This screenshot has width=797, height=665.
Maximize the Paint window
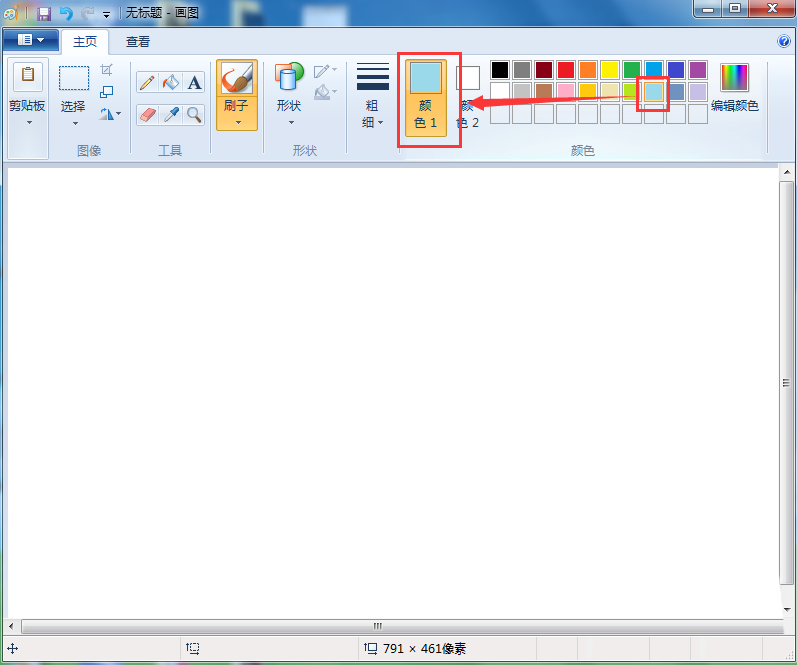pyautogui.click(x=735, y=8)
